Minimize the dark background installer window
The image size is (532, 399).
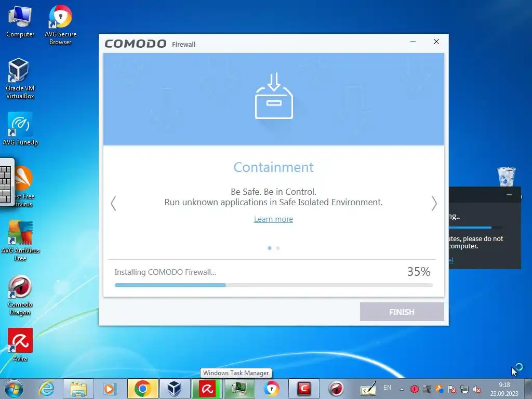pyautogui.click(x=509, y=194)
